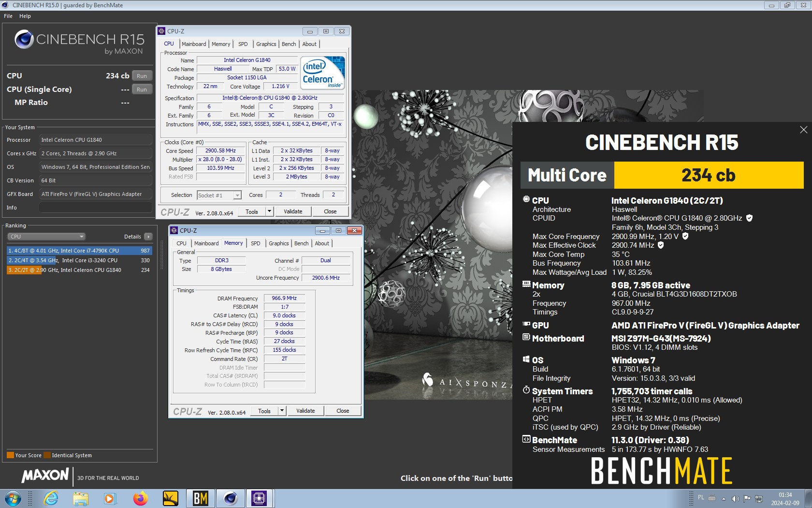This screenshot has width=812, height=508.
Task: Click Close button in upper CPU-Z window
Action: [330, 211]
